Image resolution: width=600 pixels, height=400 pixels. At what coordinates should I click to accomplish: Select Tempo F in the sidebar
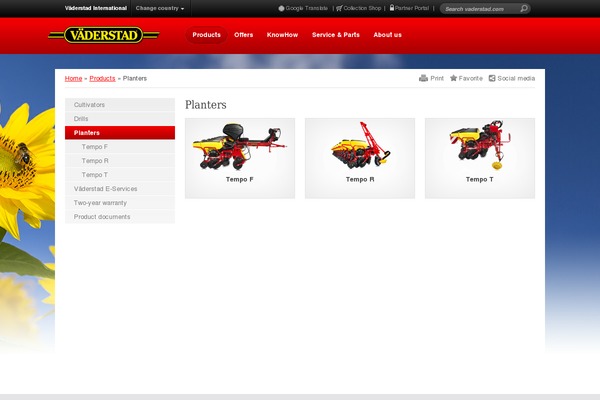point(120,147)
